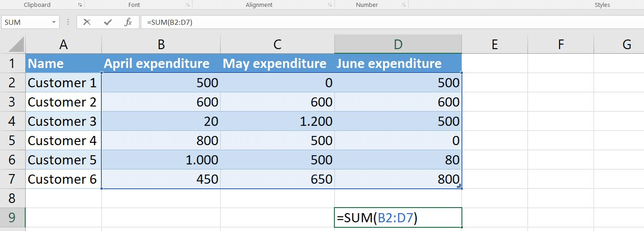Click Customer 2 May value 600

pyautogui.click(x=278, y=102)
